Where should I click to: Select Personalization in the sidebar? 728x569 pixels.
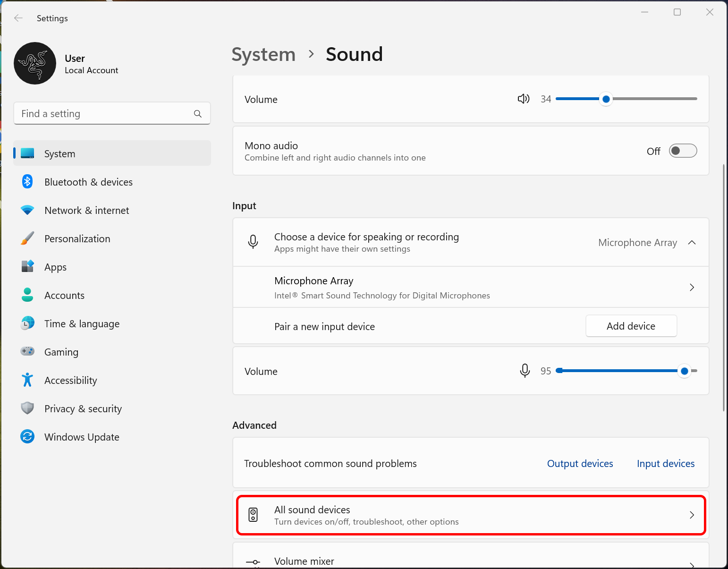[77, 239]
